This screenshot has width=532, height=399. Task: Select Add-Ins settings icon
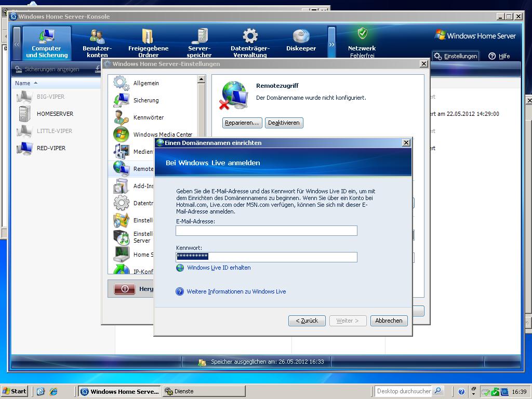click(121, 186)
